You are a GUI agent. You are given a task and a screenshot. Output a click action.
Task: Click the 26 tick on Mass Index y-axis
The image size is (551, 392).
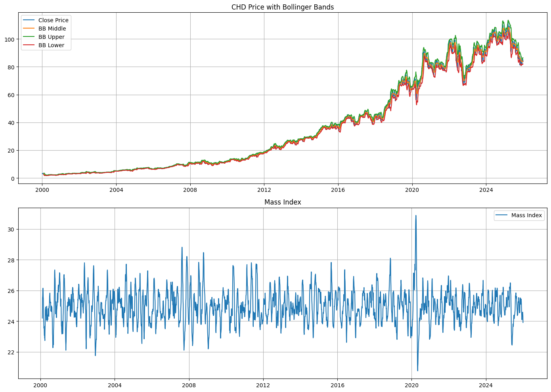[11, 291]
